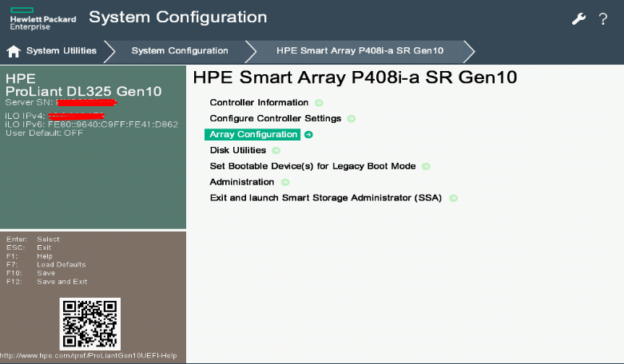The image size is (624, 364).
Task: Click arrow icon beside Configure Controller Settings
Action: coord(352,119)
